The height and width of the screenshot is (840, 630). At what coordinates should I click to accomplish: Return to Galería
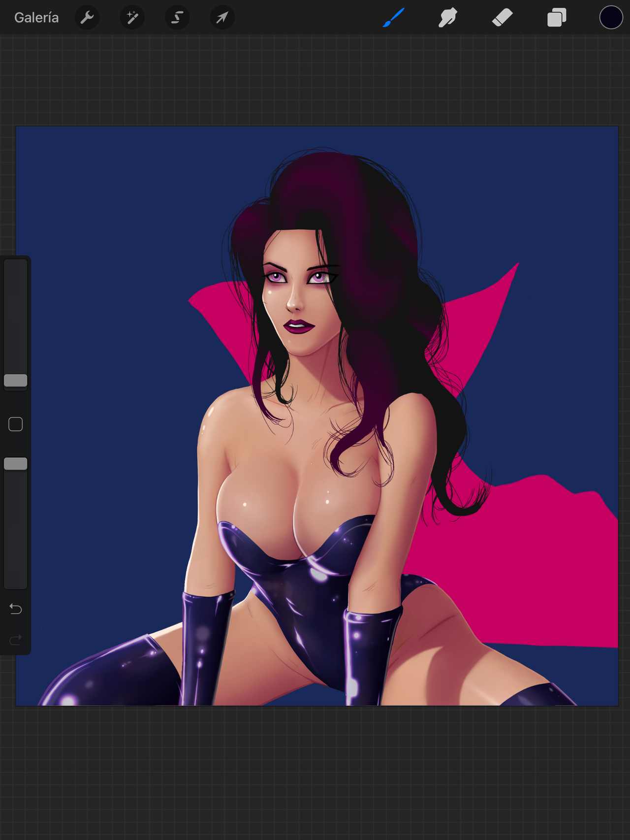tap(36, 18)
